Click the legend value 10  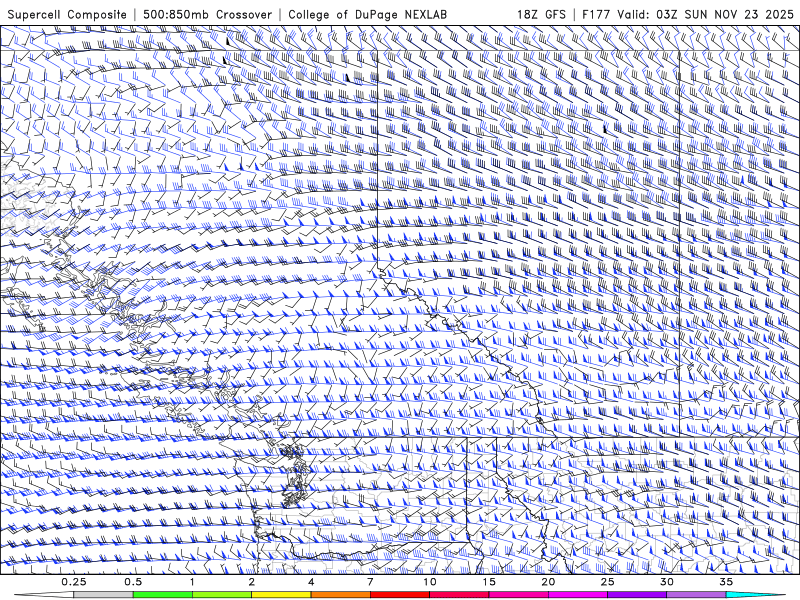coord(430,582)
